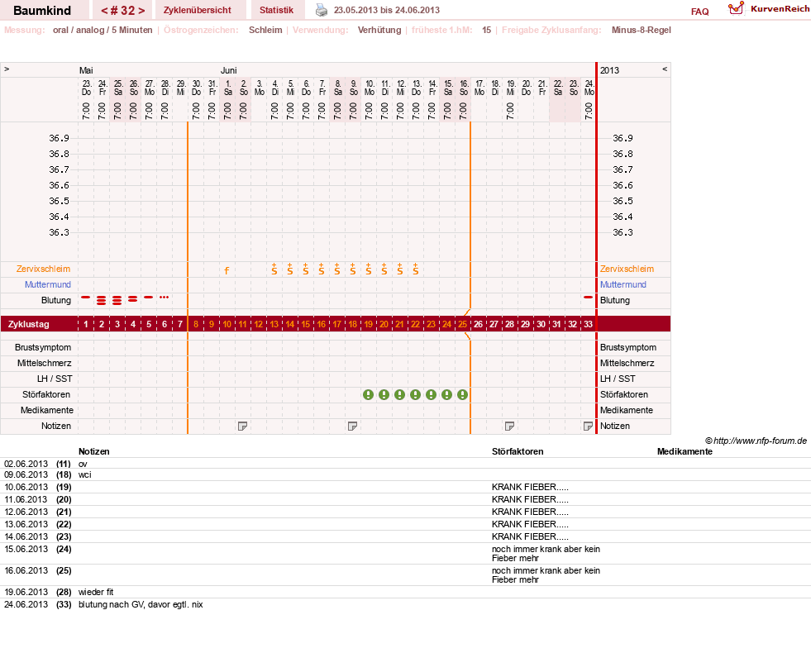Screen dimensions: 811x672
Task: Expand chart with the top-left '>' arrow
Action: 7,69
